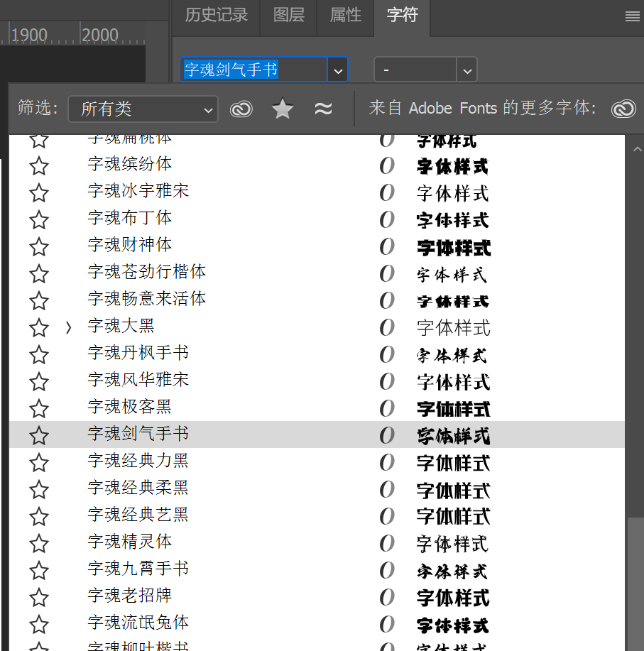Screen dimensions: 644x651
Task: Show similar fonts with the approximate icon
Action: 323,109
